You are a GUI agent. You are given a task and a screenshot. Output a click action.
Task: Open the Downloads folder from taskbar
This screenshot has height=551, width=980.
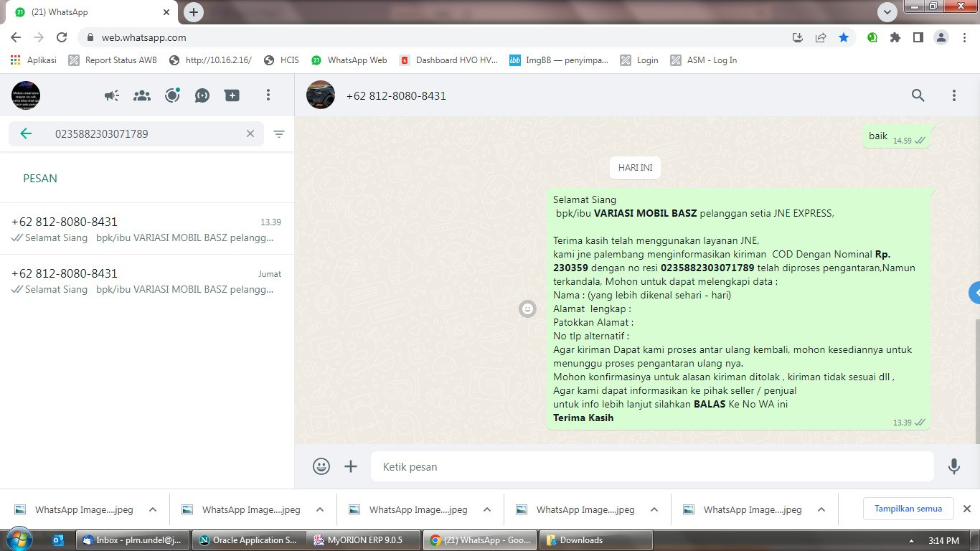(x=597, y=540)
